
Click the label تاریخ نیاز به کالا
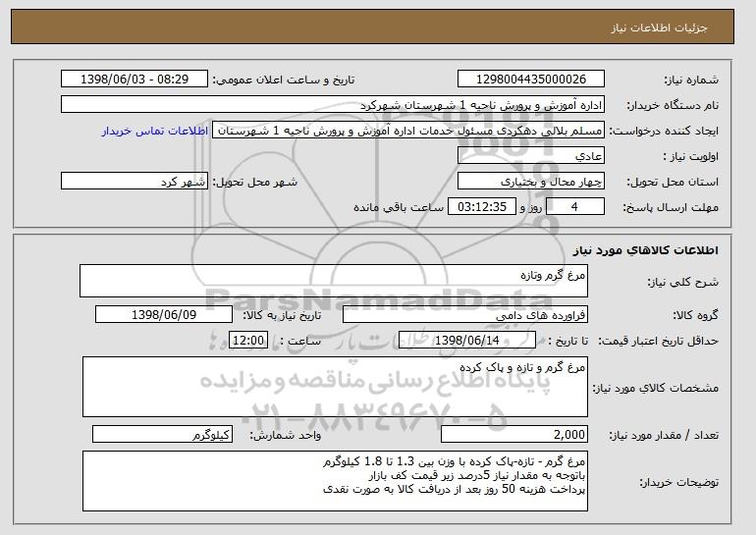point(282,316)
